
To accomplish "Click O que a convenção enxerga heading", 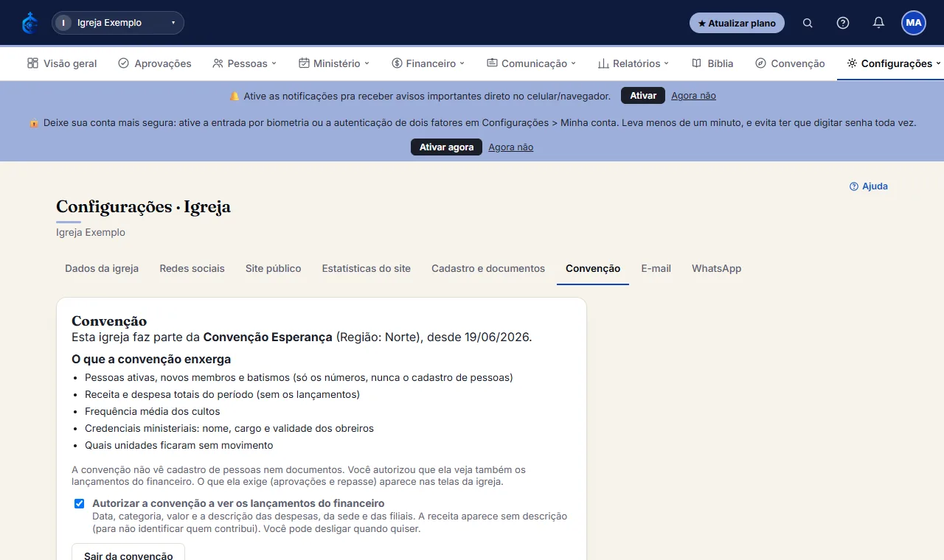I will click(151, 360).
